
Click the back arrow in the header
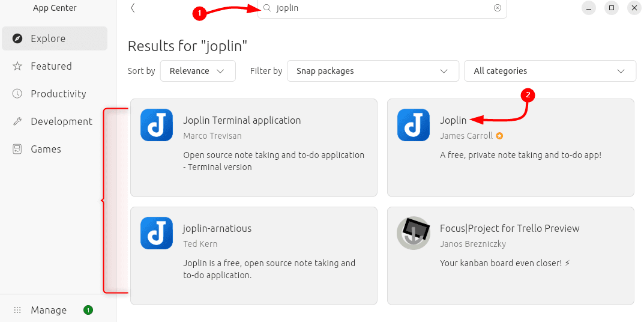pyautogui.click(x=133, y=8)
